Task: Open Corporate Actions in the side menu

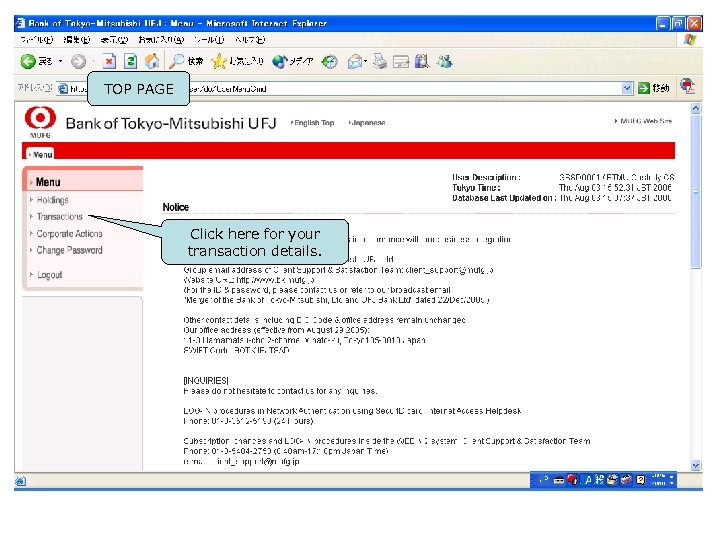Action: click(x=69, y=233)
